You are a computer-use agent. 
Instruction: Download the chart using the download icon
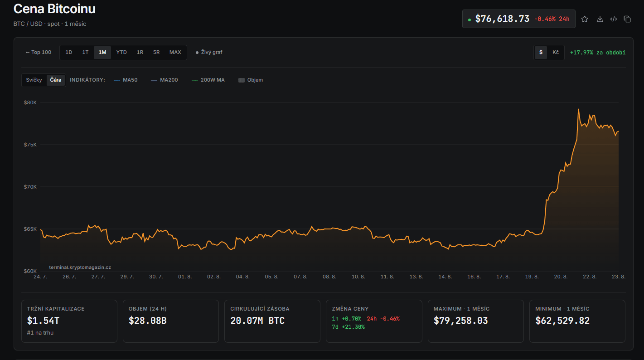click(600, 19)
